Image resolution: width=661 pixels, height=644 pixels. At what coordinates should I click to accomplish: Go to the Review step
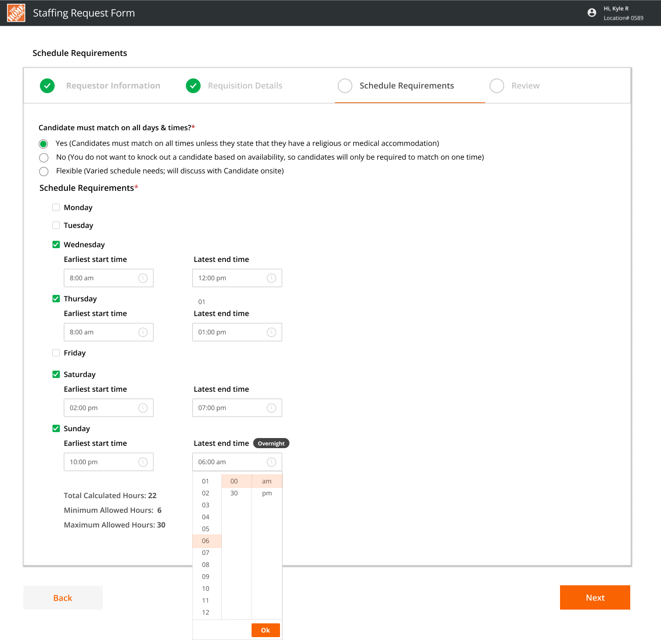[x=526, y=86]
